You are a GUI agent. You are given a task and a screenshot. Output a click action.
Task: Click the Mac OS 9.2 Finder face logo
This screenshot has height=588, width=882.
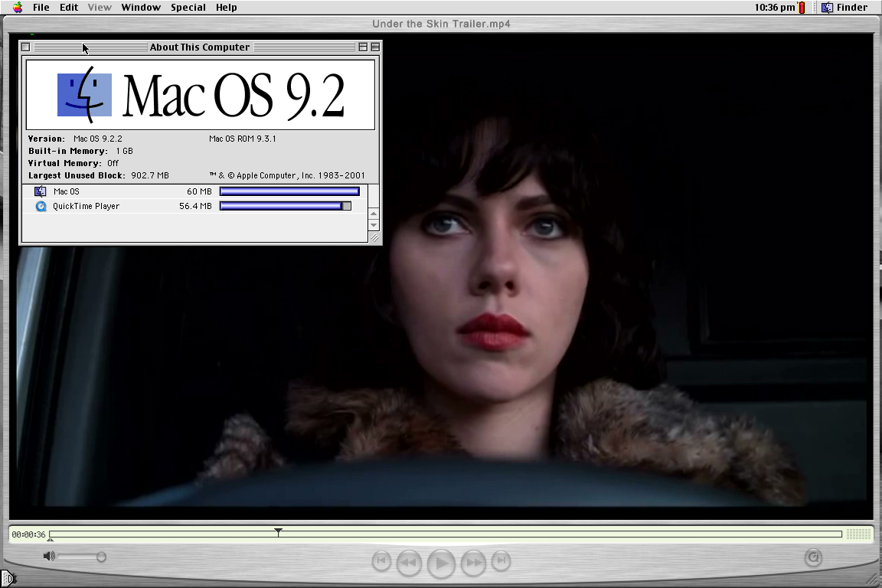coord(84,94)
